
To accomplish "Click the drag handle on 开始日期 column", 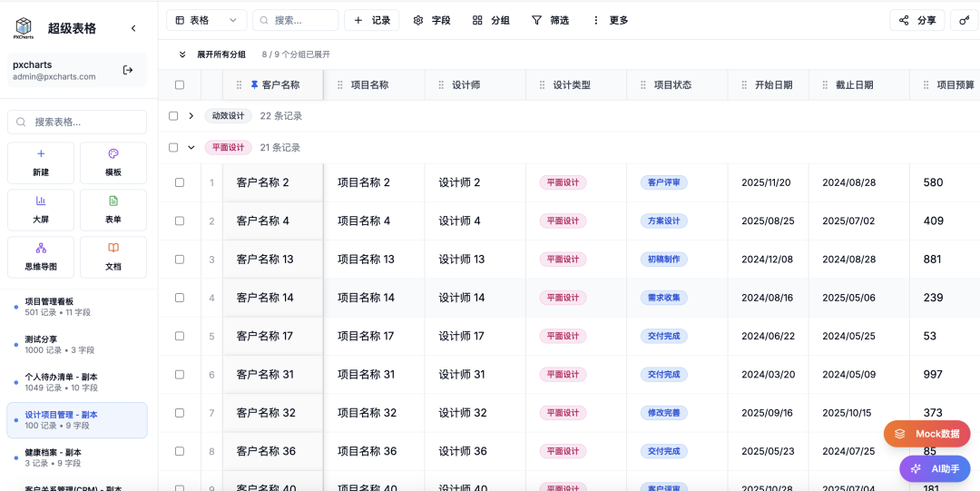I will coord(744,85).
